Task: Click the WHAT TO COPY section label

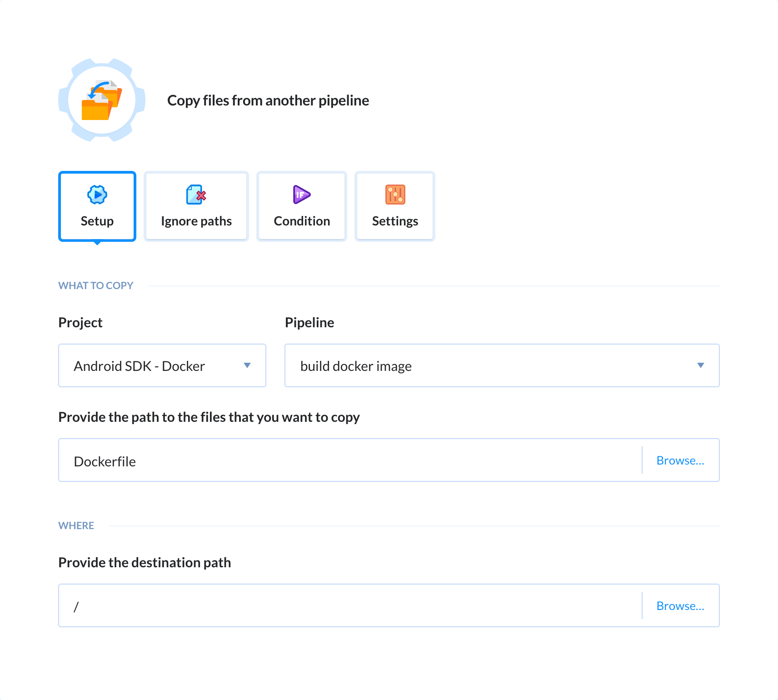Action: [95, 285]
